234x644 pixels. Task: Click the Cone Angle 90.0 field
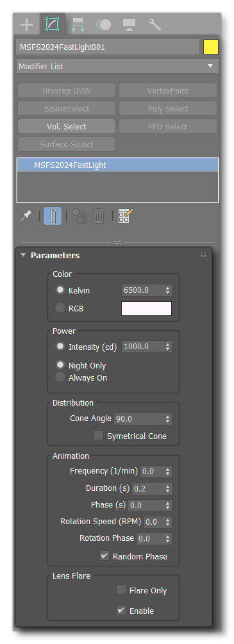coord(138,419)
